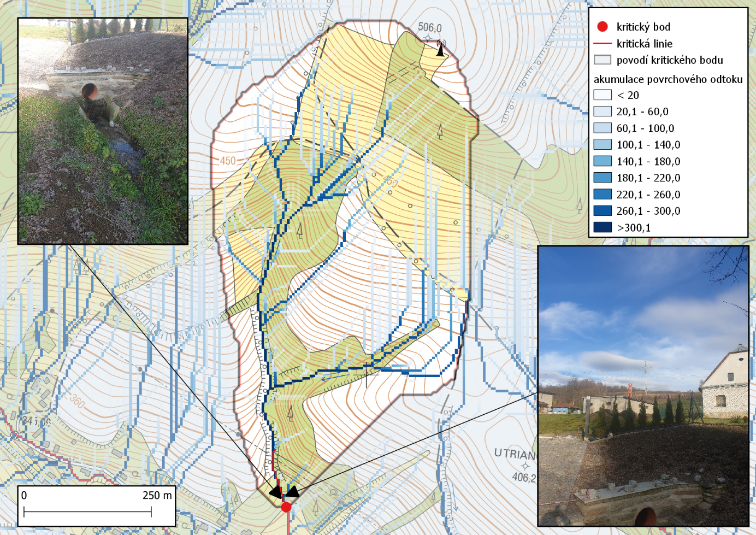Click the '506,0' elevation label

click(x=430, y=27)
